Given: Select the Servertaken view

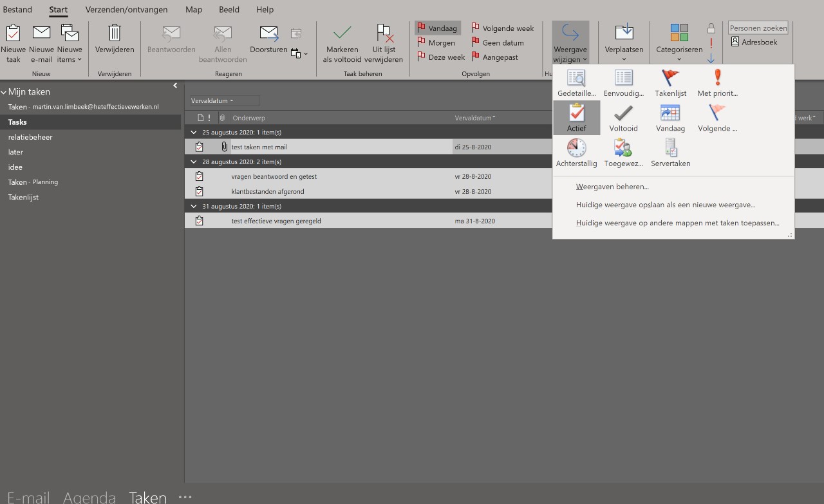Looking at the screenshot, I should (670, 153).
